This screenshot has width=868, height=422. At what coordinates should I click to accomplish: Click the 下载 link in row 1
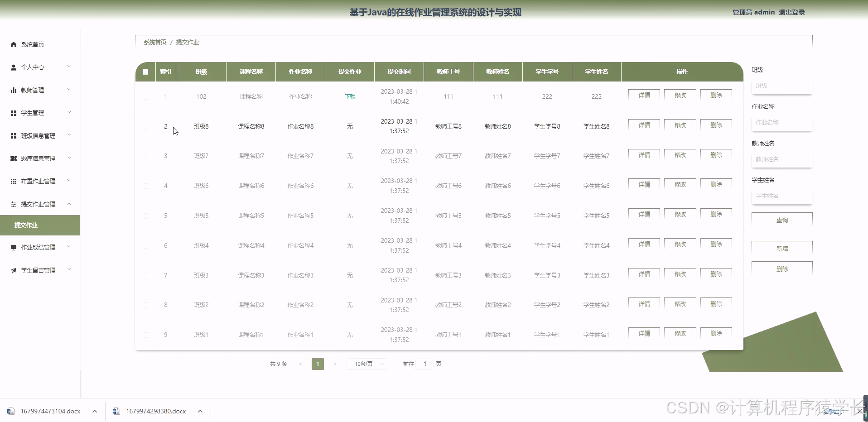pos(350,96)
